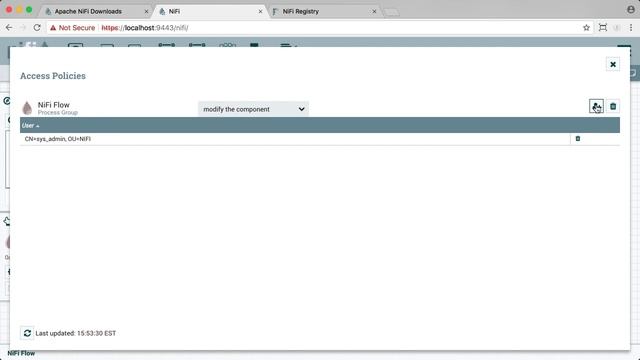Bookmark this page with the star

coord(586,28)
